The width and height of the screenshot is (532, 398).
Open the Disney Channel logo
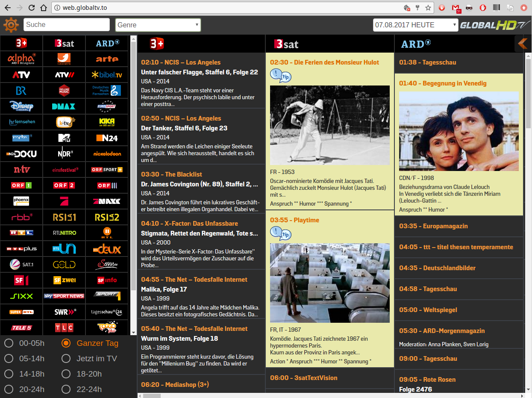21,106
